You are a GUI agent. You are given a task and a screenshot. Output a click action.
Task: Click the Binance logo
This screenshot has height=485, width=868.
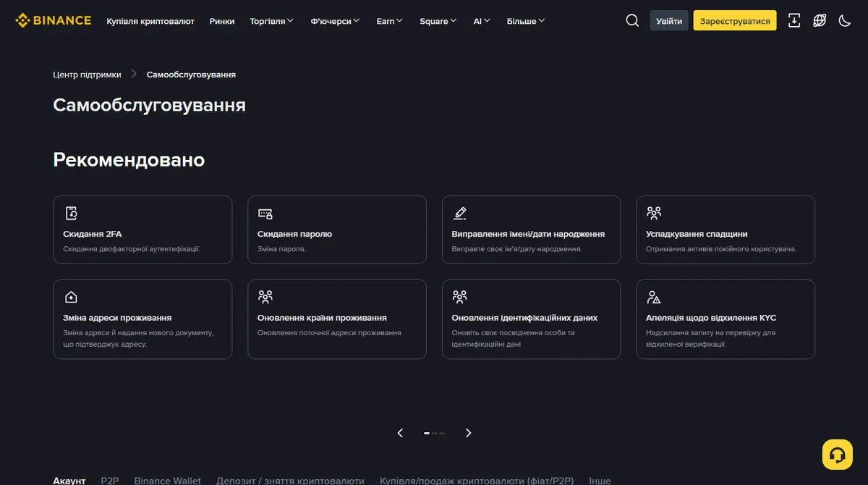tap(54, 20)
